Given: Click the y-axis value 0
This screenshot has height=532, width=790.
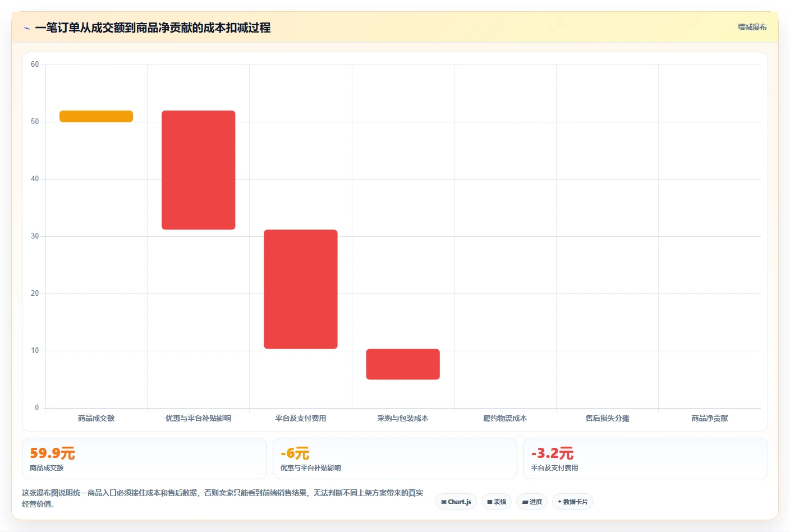Looking at the screenshot, I should tap(37, 408).
